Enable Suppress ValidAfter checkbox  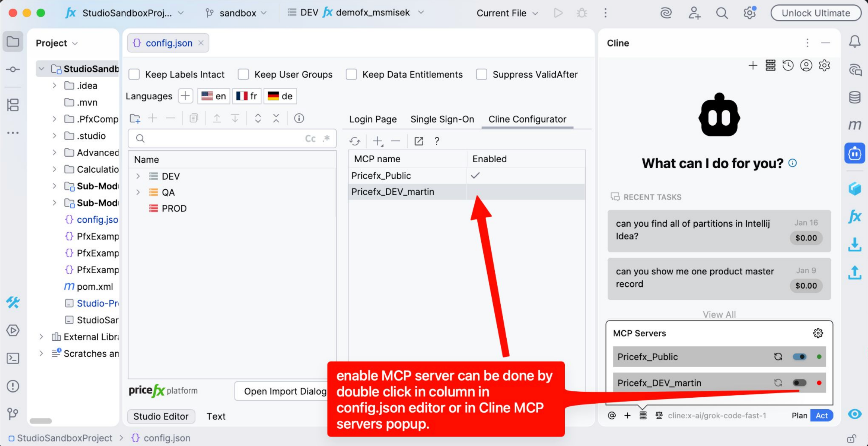tap(482, 75)
